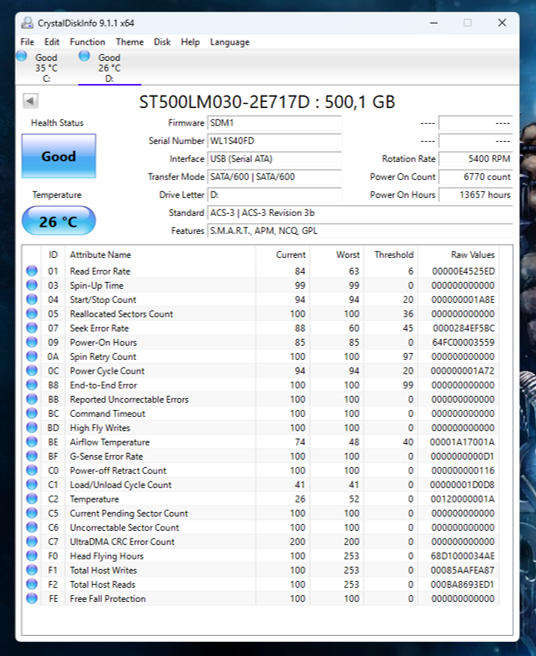
Task: Click status icon for Read Error Rate
Action: 32,271
